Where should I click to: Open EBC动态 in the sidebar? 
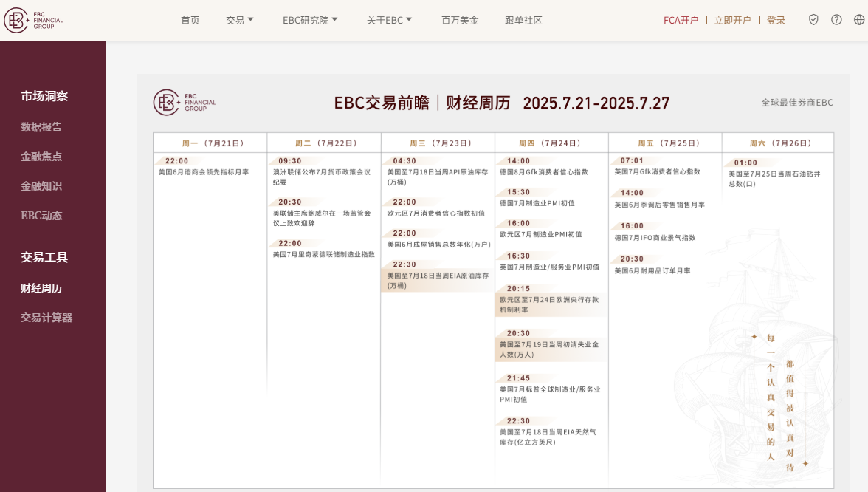[41, 216]
